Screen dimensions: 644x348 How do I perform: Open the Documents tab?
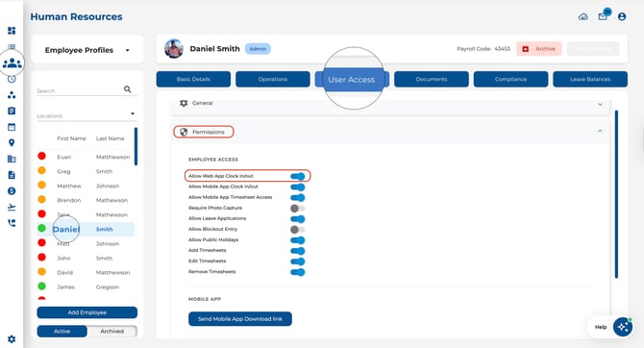point(432,79)
